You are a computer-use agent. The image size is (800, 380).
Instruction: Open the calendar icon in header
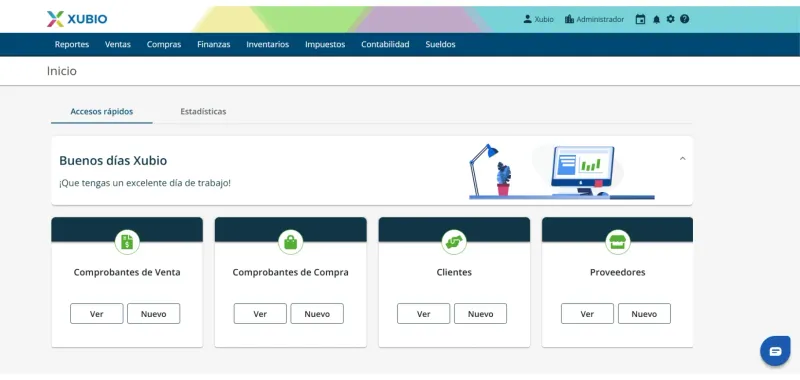point(640,19)
